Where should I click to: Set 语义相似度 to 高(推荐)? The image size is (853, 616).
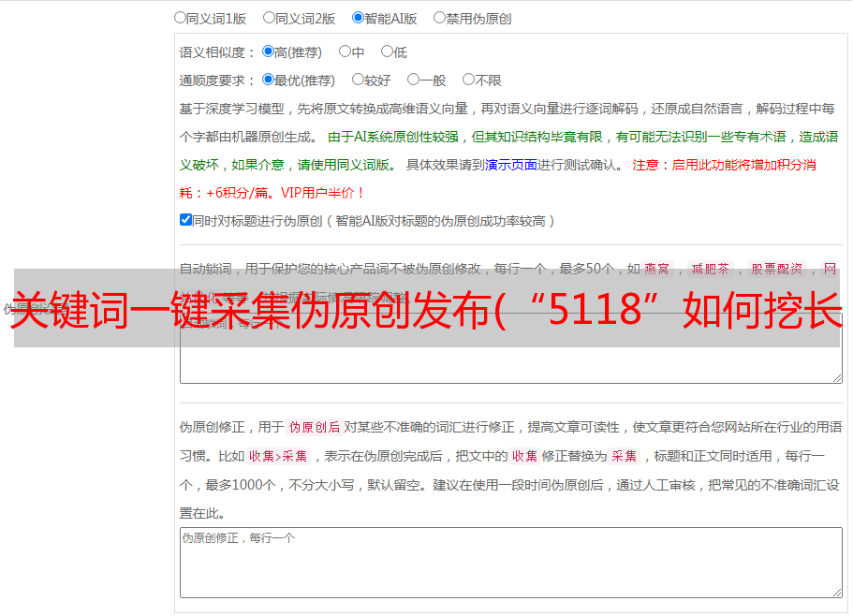pyautogui.click(x=268, y=51)
